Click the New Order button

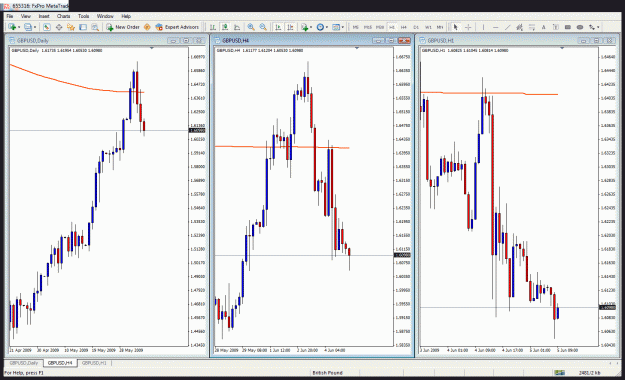123,27
